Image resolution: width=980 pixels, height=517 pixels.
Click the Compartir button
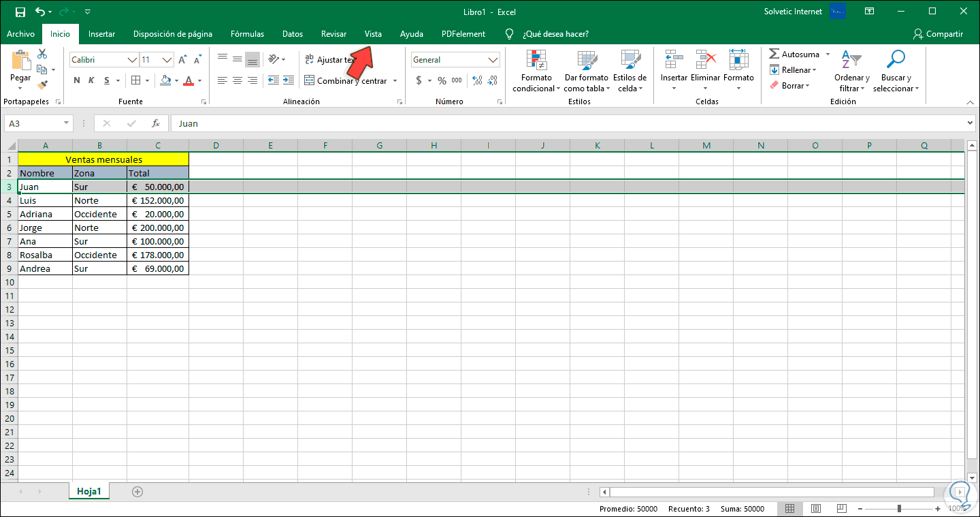click(x=938, y=34)
